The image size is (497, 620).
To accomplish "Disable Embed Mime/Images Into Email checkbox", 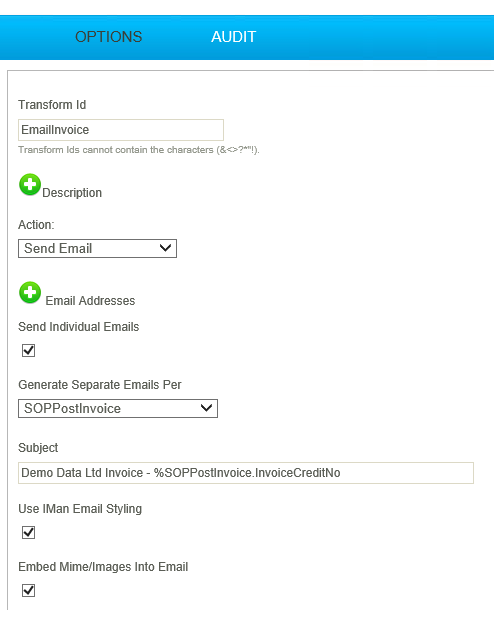I will (x=28, y=591).
